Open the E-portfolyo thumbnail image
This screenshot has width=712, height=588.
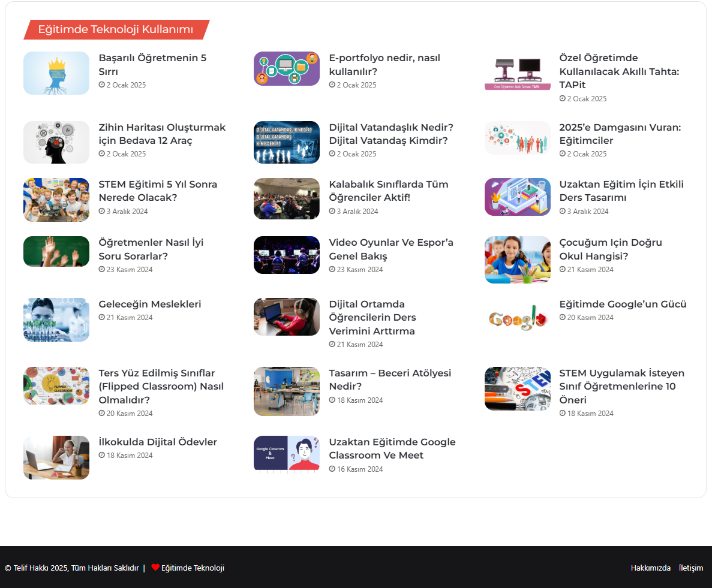tap(287, 69)
